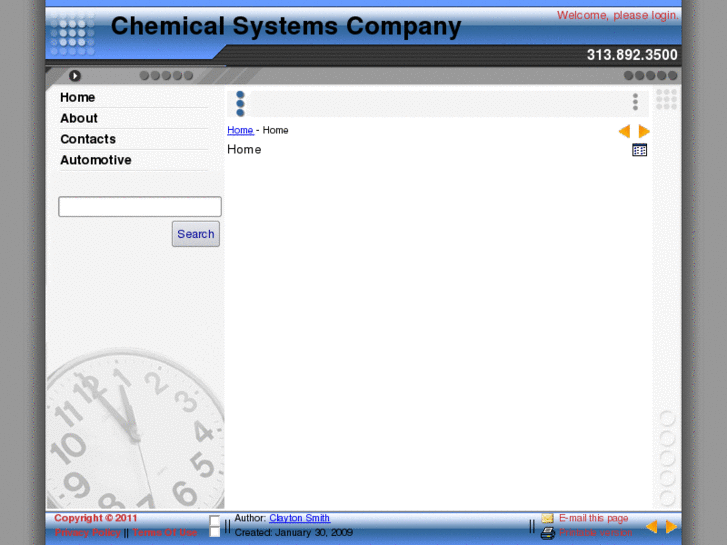Open author Clayton Smith's link
Image resolution: width=727 pixels, height=545 pixels.
[300, 518]
